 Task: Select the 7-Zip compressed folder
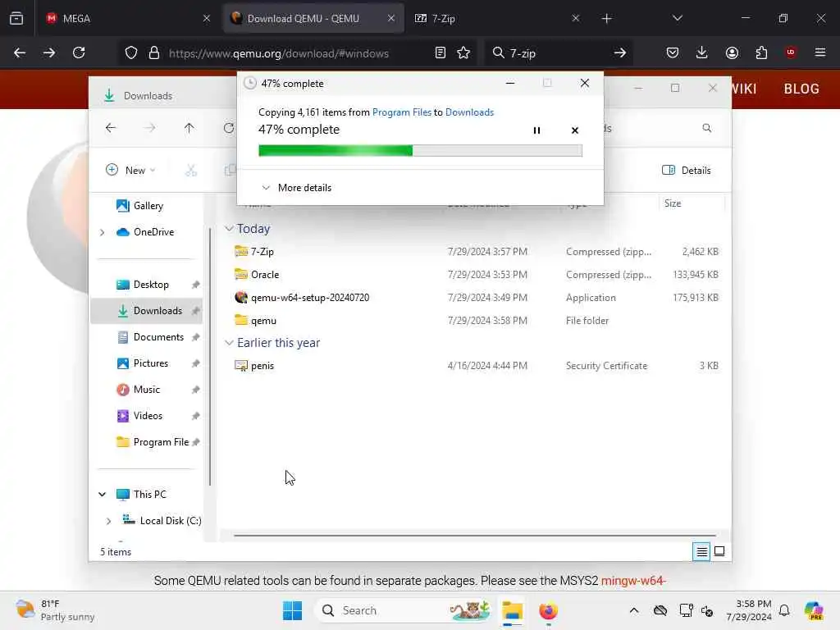pos(477,251)
